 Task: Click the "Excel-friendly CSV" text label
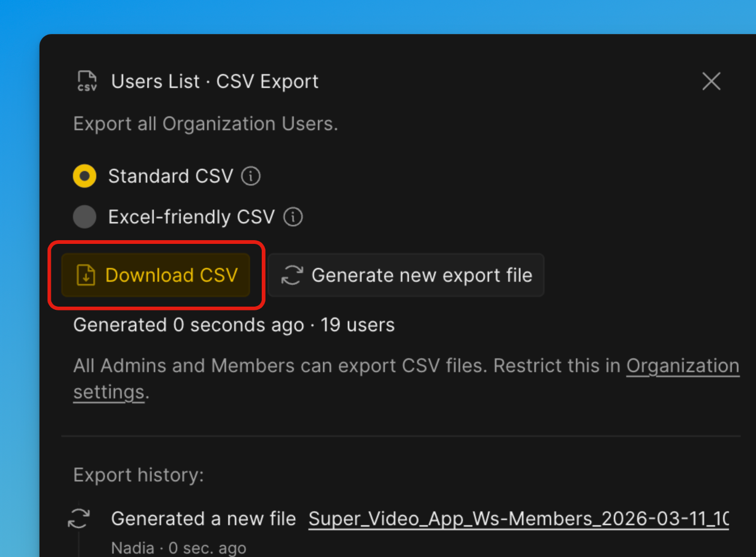click(x=191, y=217)
